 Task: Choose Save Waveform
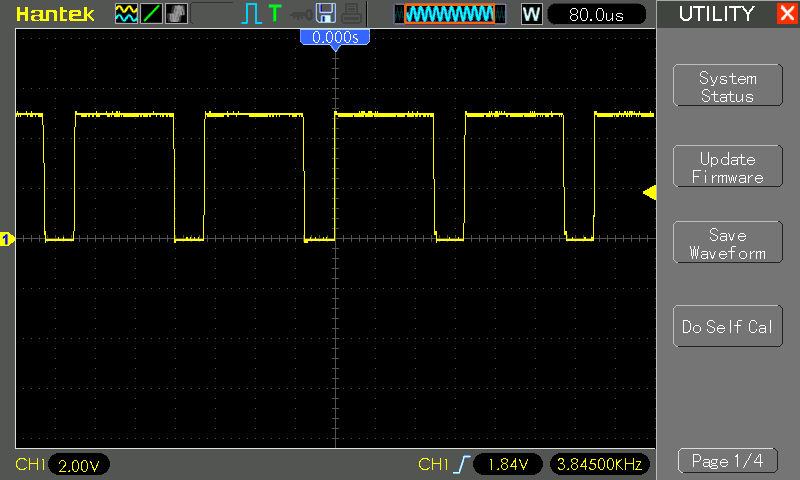pos(728,242)
